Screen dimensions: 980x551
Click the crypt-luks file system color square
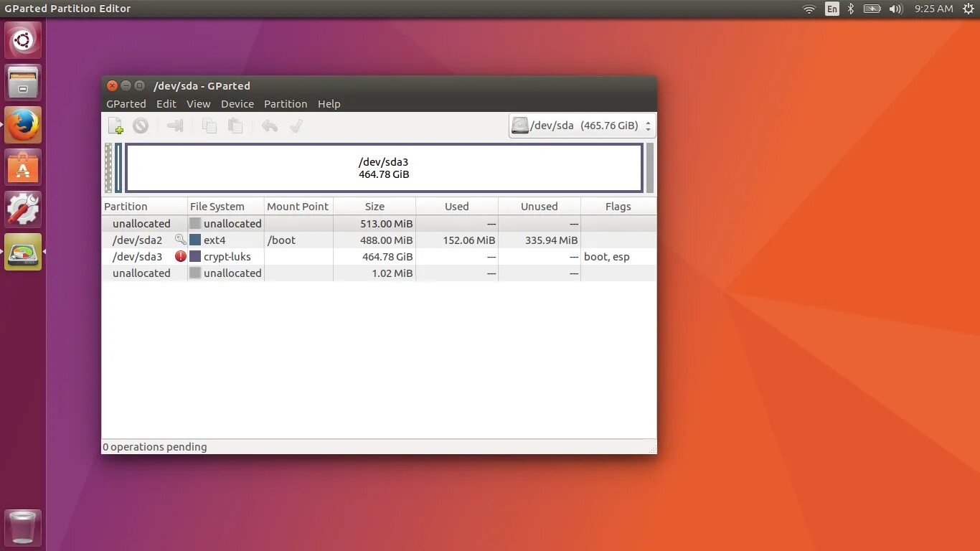click(195, 256)
